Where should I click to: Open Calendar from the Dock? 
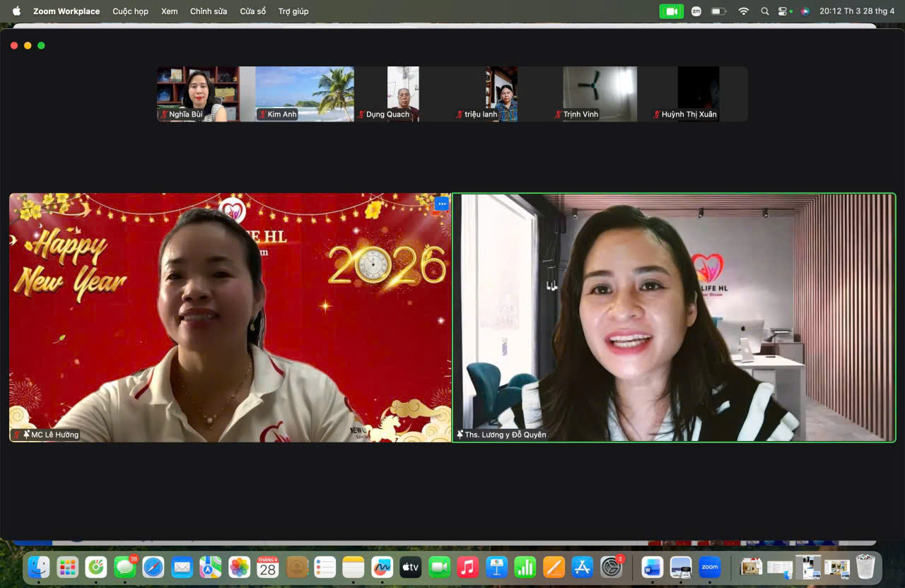[268, 567]
